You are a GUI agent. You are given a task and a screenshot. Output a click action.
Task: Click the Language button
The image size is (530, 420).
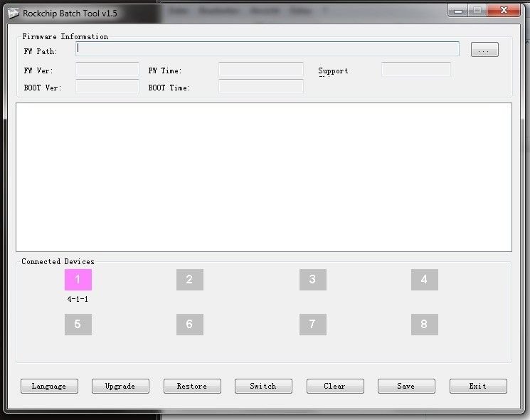click(x=49, y=386)
